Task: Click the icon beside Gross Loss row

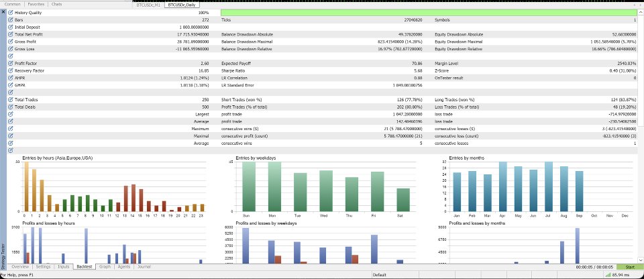Action: point(10,49)
